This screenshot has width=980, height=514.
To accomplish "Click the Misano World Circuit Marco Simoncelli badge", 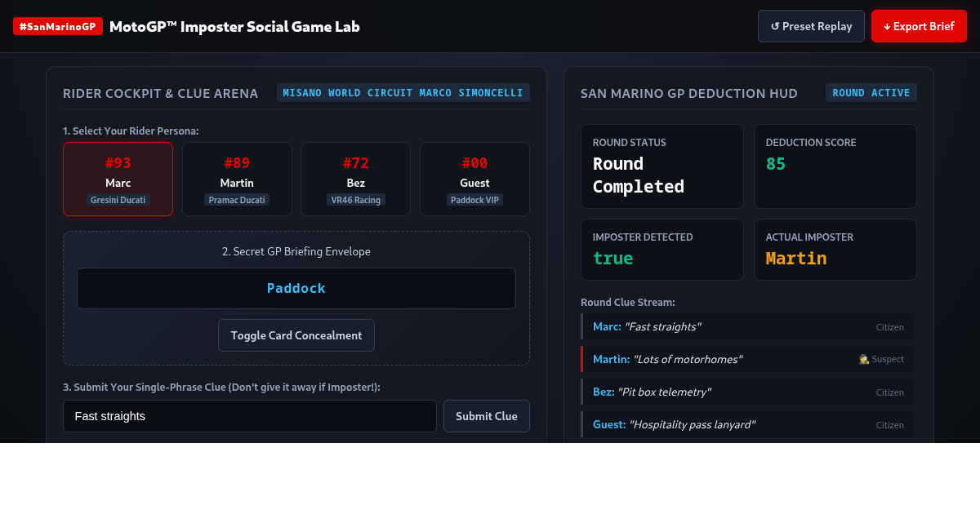I will (403, 92).
